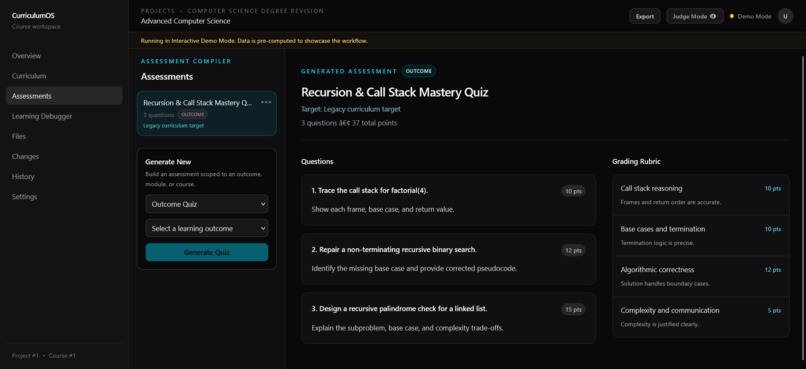Click the 10 pts badge on question 1
The height and width of the screenshot is (369, 806).
[573, 191]
